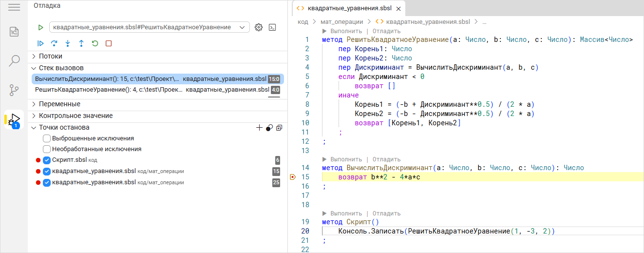Open the debug console icon

(273, 27)
